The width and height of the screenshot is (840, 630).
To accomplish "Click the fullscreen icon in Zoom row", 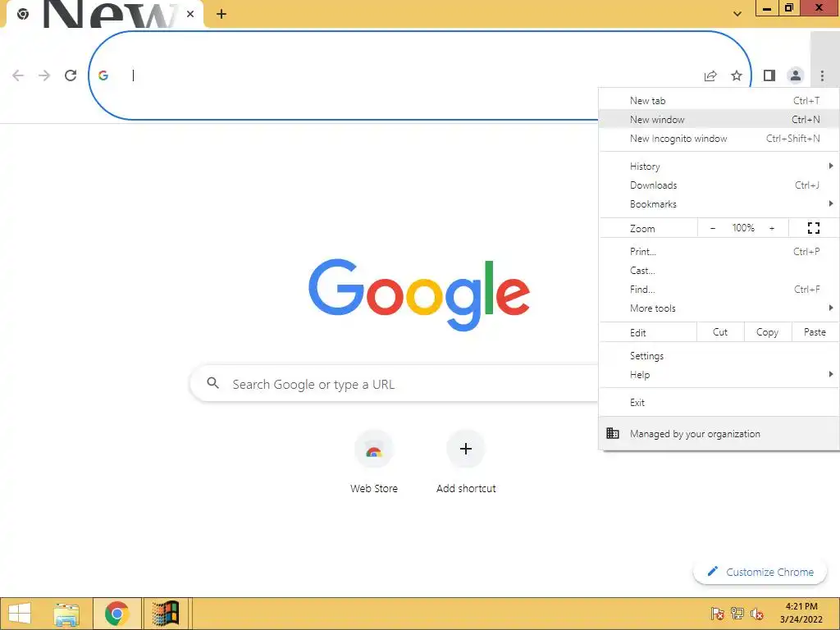I will (x=814, y=228).
